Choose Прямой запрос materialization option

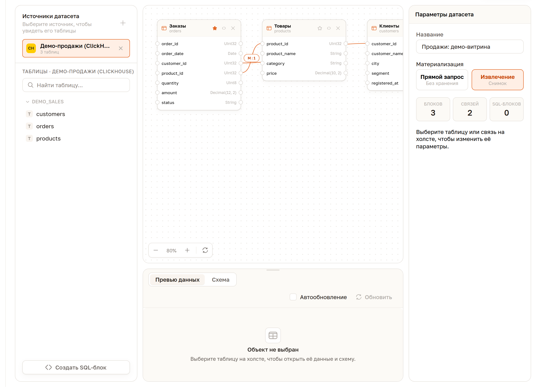[442, 80]
